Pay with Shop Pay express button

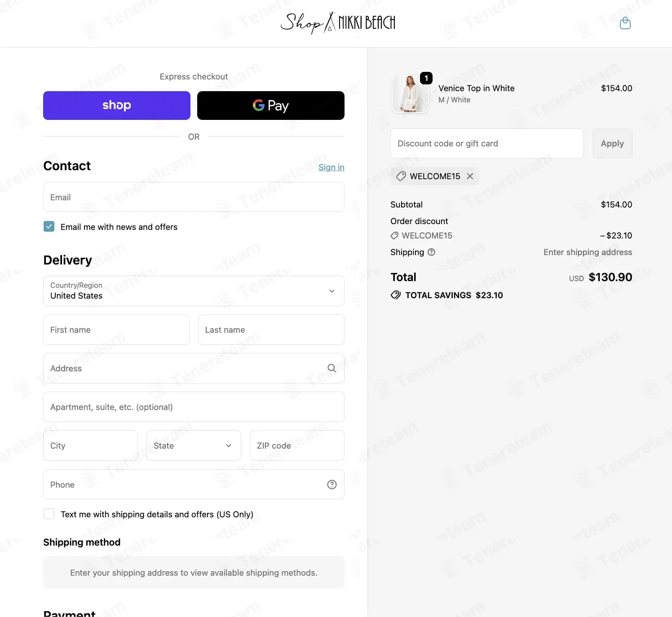[117, 106]
